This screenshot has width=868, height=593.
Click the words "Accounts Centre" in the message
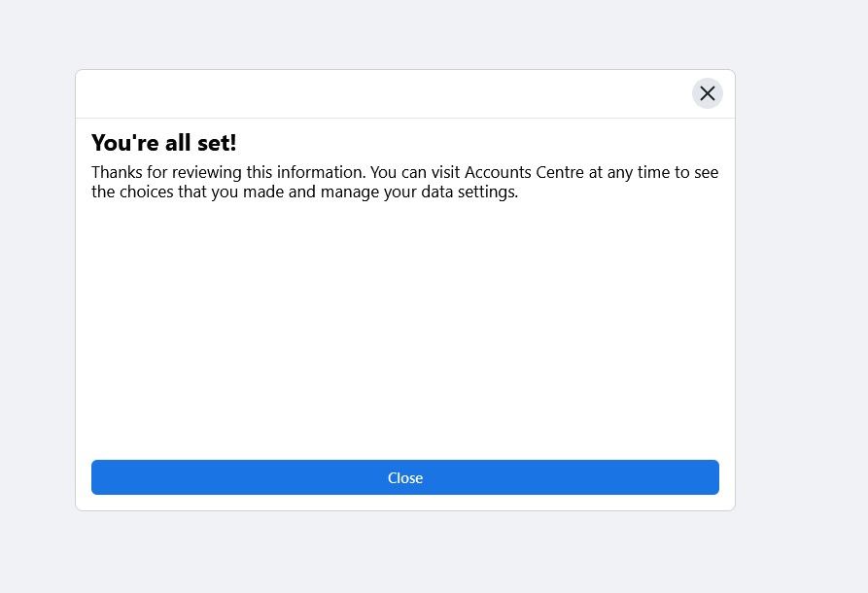pyautogui.click(x=524, y=172)
